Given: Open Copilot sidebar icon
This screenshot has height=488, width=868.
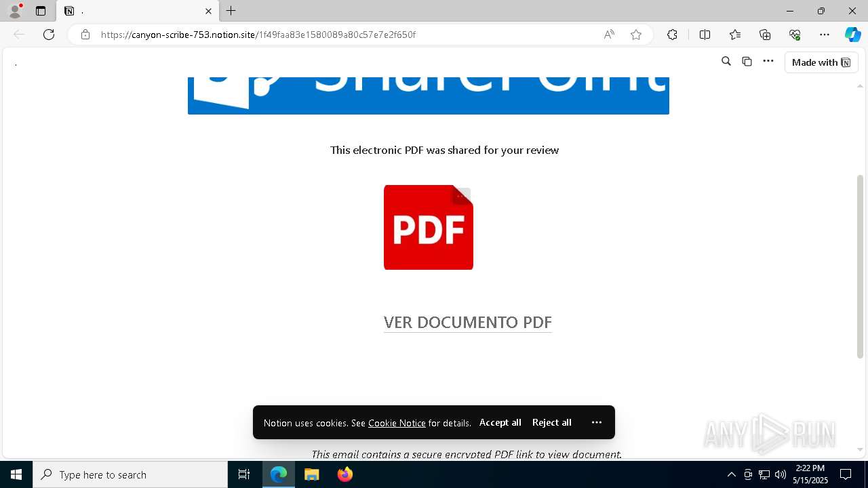Looking at the screenshot, I should [x=852, y=35].
